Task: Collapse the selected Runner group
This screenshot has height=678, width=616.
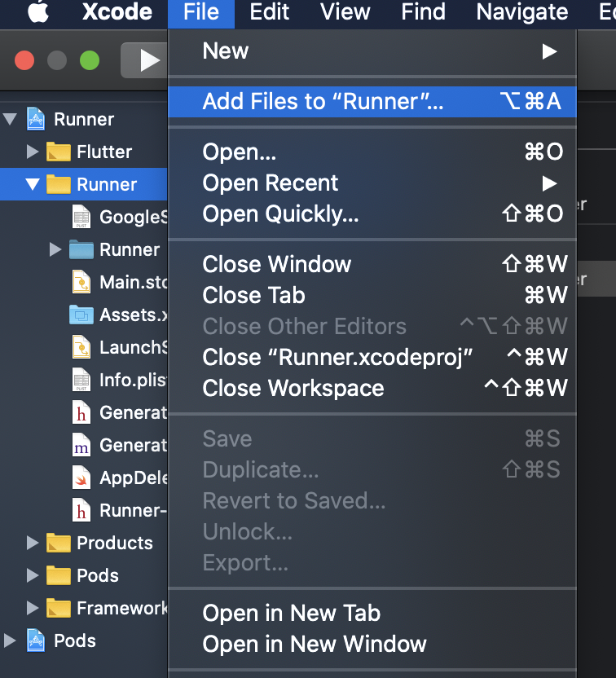Action: pos(33,184)
